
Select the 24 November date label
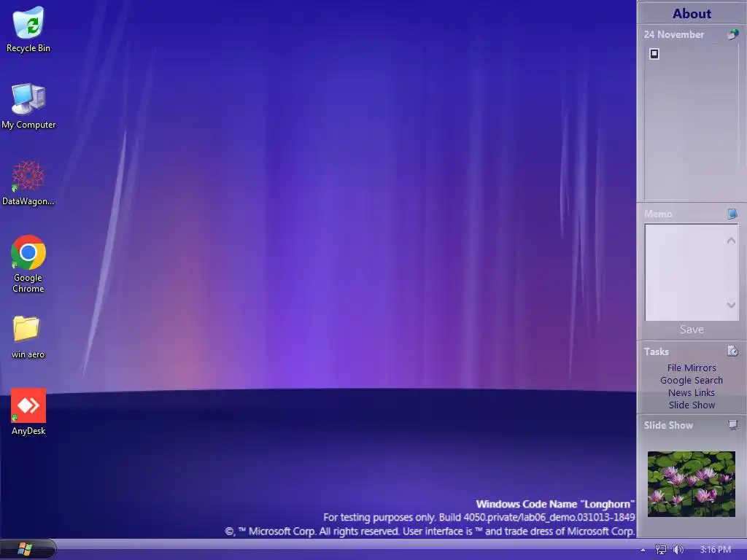click(673, 34)
